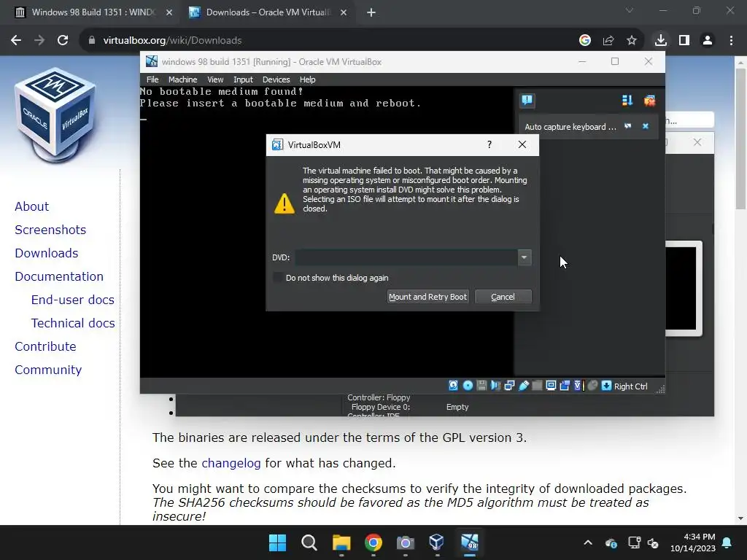
Task: Open taskbar Search
Action: (x=309, y=542)
